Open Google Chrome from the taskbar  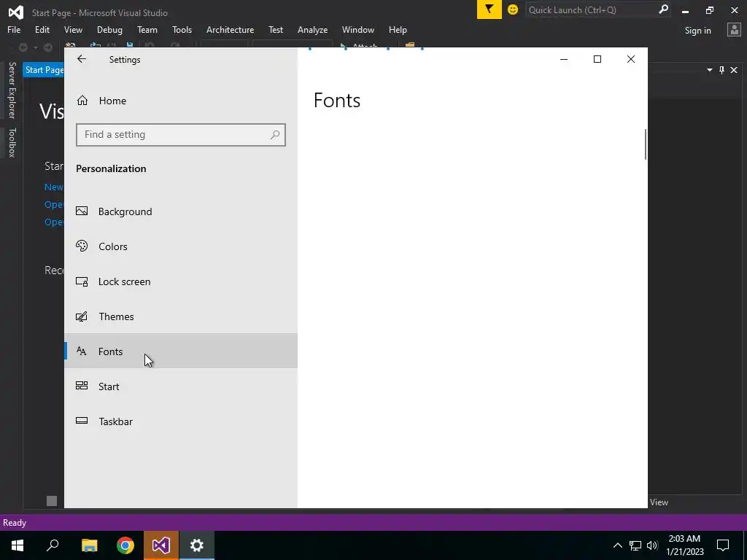pos(125,545)
